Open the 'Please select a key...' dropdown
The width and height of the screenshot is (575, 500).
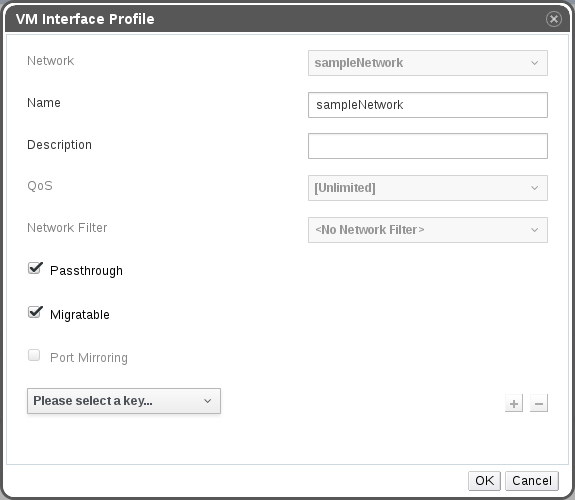tap(124, 401)
